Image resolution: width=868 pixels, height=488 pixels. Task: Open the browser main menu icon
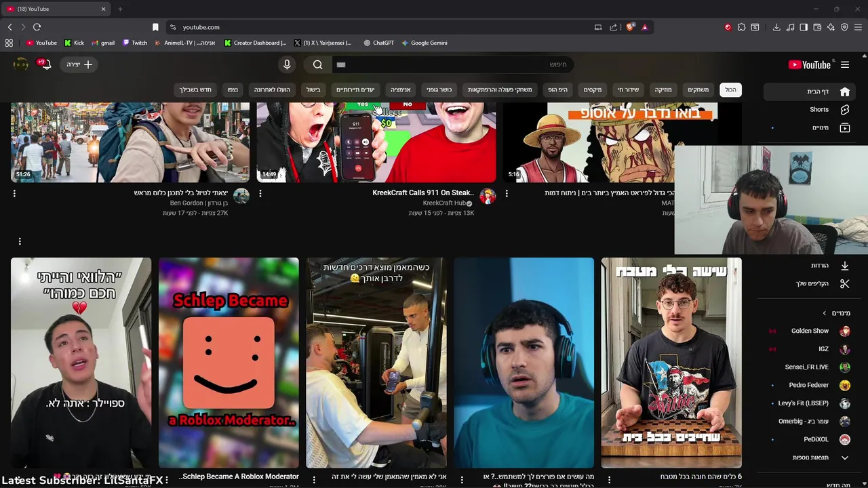pos(859,27)
